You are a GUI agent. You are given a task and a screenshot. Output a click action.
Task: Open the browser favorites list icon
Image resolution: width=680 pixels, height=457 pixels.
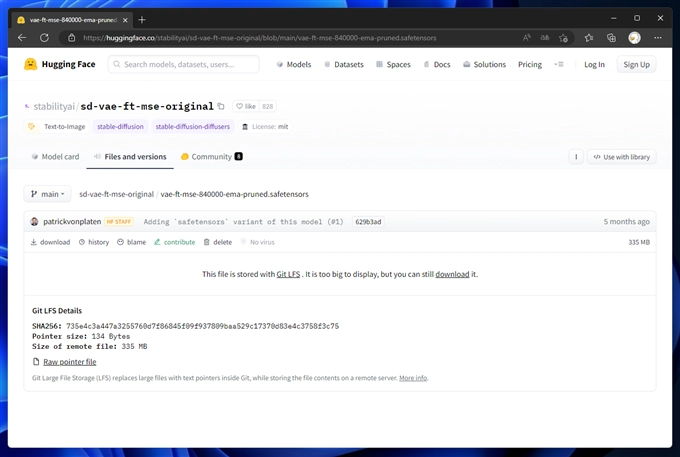pos(589,38)
